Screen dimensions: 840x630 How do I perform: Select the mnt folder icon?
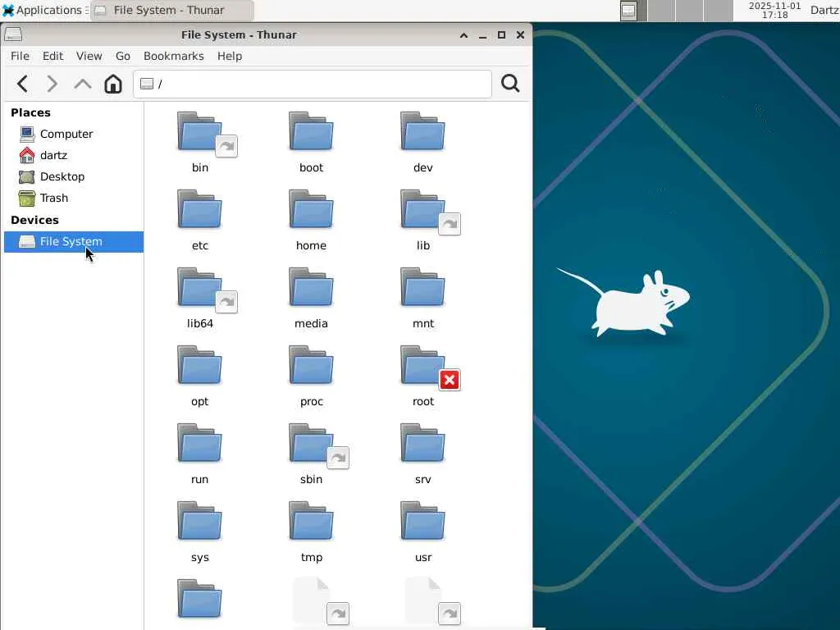point(422,288)
